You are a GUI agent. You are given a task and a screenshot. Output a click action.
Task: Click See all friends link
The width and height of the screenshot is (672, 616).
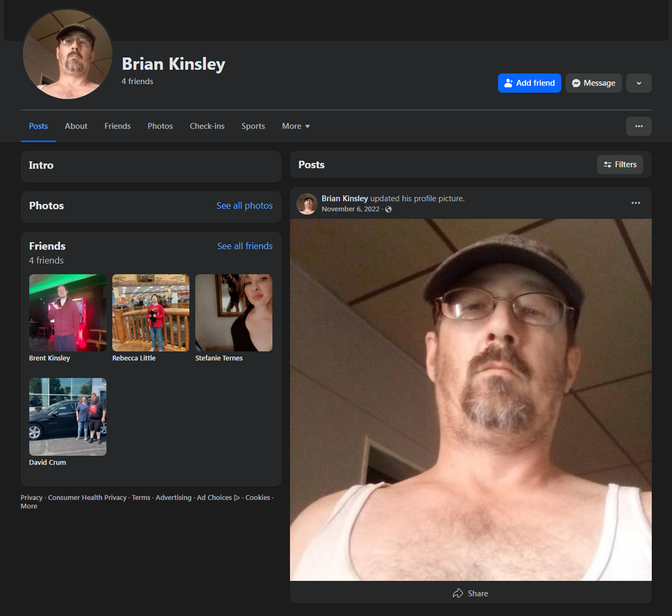(x=245, y=246)
